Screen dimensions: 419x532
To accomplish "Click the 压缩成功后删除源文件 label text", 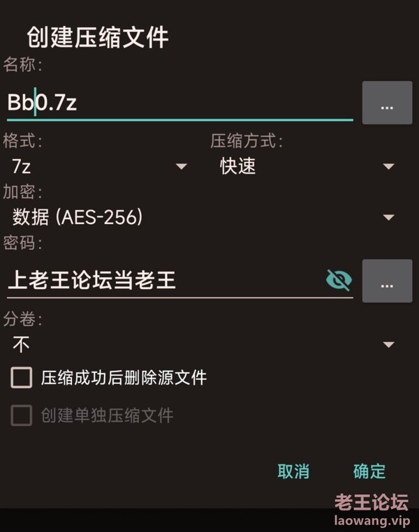I will [124, 377].
